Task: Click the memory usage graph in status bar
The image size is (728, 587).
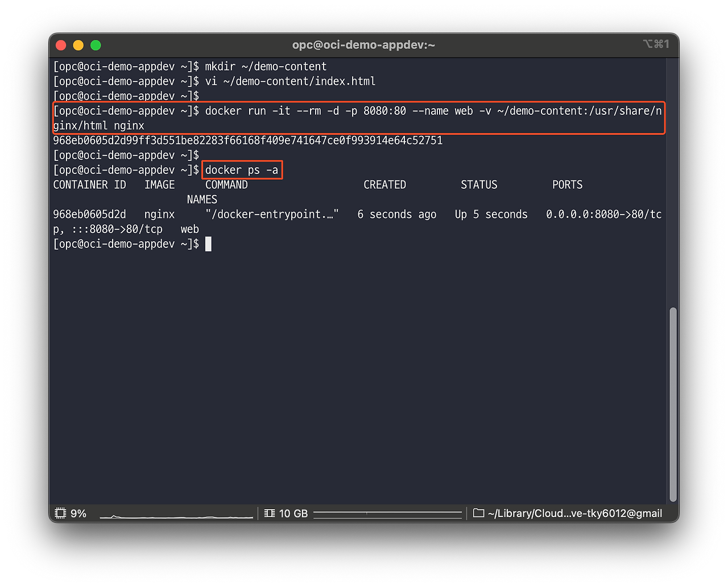Action: pos(387,514)
